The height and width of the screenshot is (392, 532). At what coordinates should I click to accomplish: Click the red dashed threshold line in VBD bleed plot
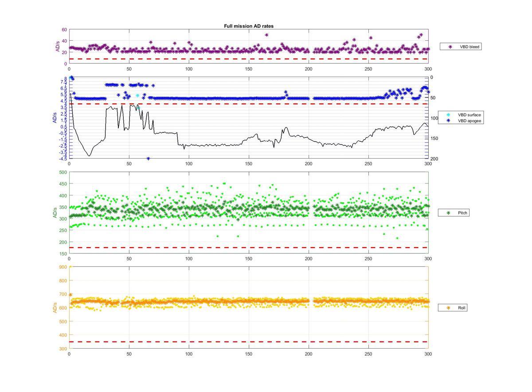tap(248, 59)
